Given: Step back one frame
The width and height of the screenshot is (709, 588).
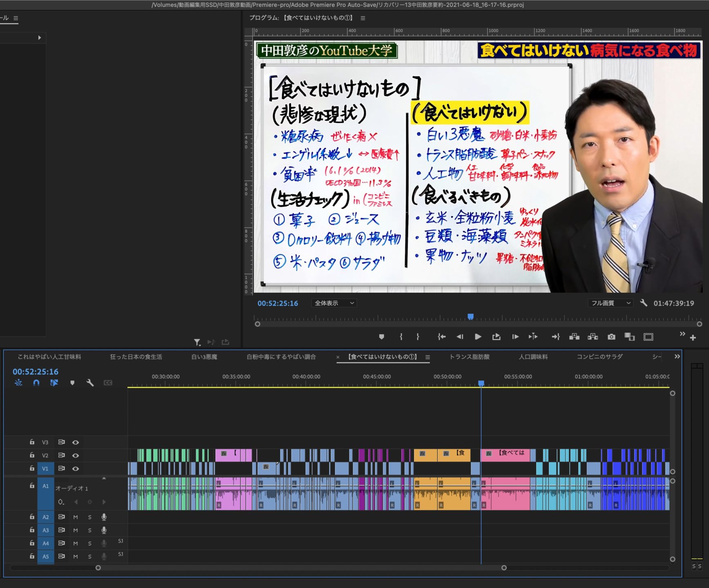Looking at the screenshot, I should pos(460,337).
